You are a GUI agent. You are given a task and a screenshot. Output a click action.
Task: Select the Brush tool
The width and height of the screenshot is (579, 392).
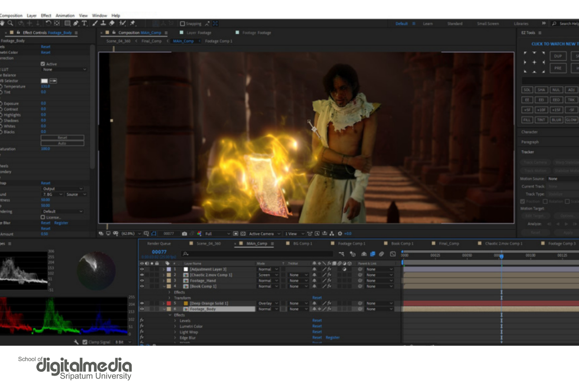[95, 23]
